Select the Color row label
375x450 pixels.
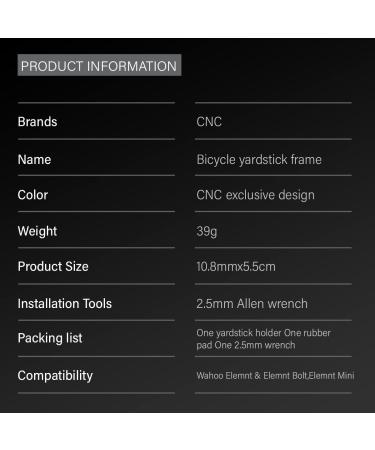pos(33,195)
